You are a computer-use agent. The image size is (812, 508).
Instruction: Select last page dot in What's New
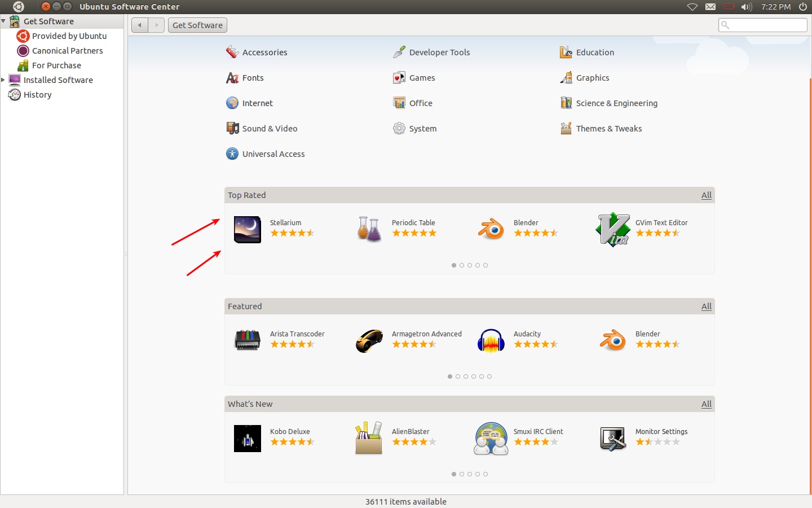(x=486, y=474)
